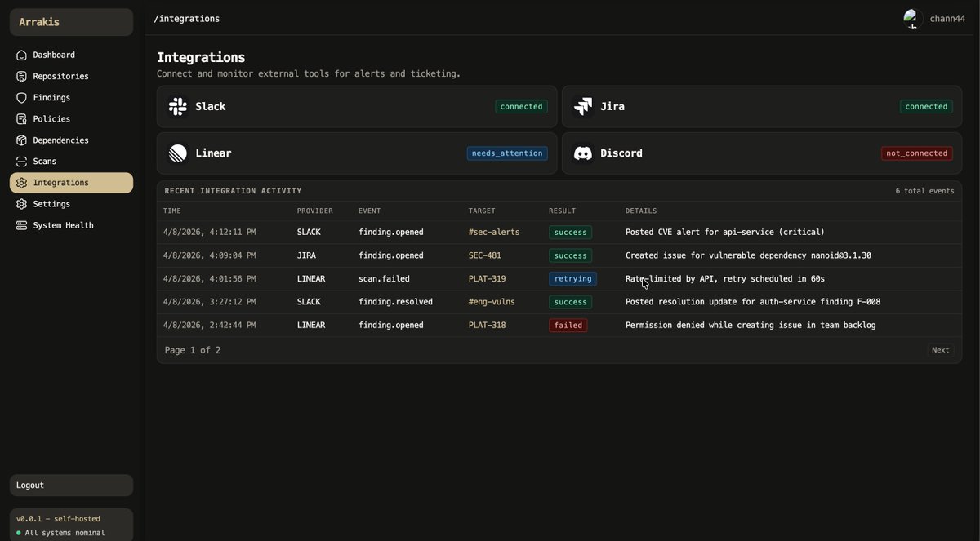
Task: Go to the Next activity page
Action: [x=940, y=350]
